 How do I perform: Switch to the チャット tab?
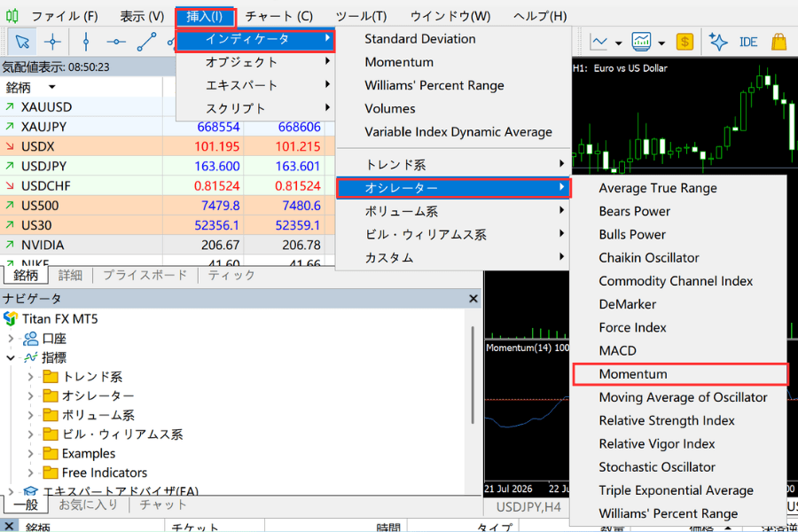pyautogui.click(x=163, y=505)
